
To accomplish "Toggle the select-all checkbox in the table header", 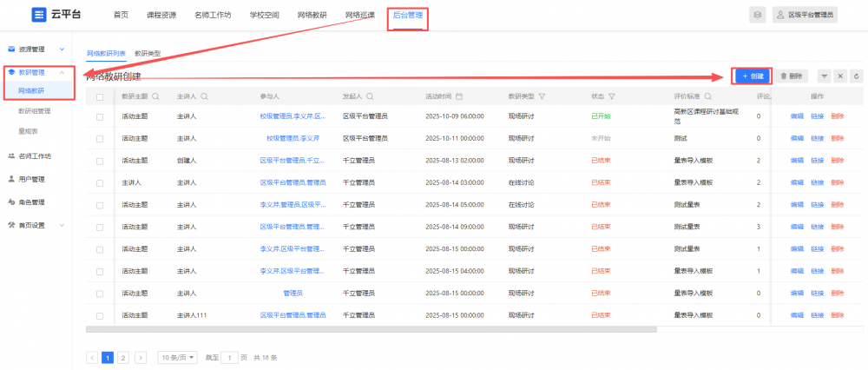I will click(x=100, y=96).
